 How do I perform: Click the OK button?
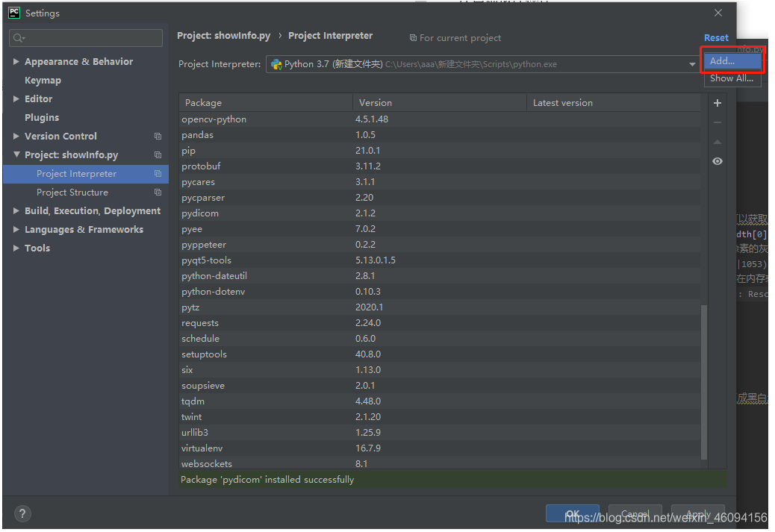pyautogui.click(x=573, y=514)
